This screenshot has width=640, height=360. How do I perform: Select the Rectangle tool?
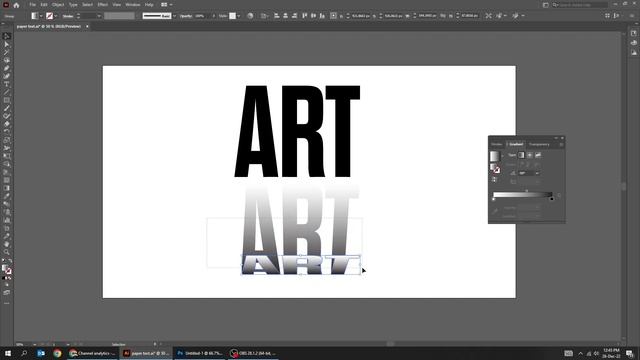point(7,100)
